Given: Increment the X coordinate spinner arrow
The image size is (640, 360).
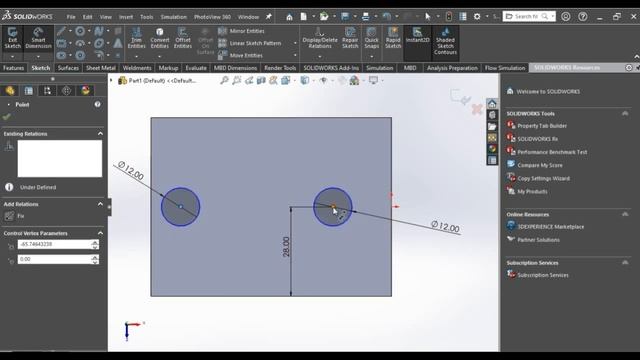Looking at the screenshot, I should 95,242.
